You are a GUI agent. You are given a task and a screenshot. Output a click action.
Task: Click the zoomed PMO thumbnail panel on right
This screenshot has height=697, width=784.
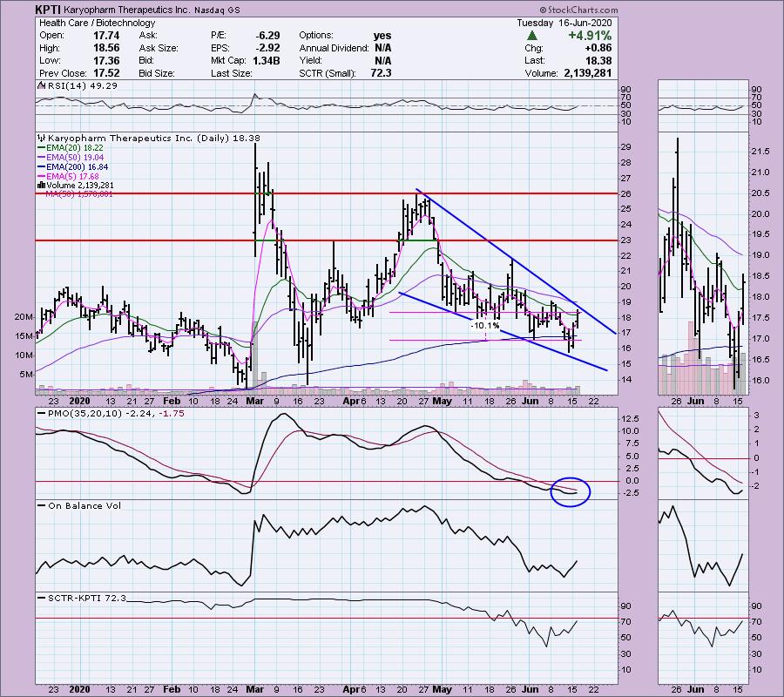704,454
